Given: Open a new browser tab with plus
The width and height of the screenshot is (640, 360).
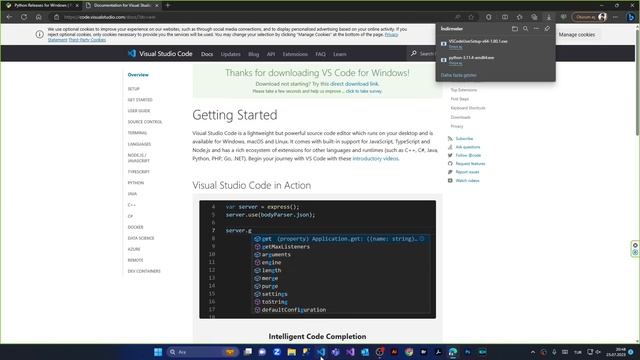Looking at the screenshot, I should point(168,6).
